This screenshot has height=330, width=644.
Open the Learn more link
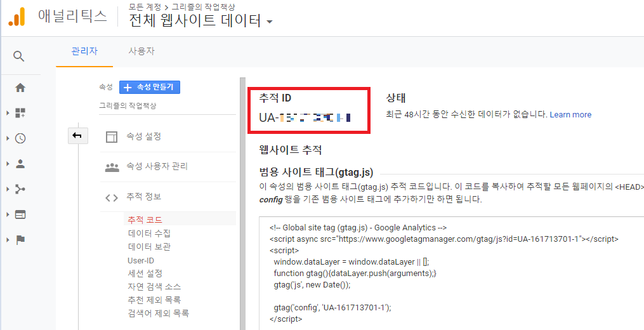(570, 115)
